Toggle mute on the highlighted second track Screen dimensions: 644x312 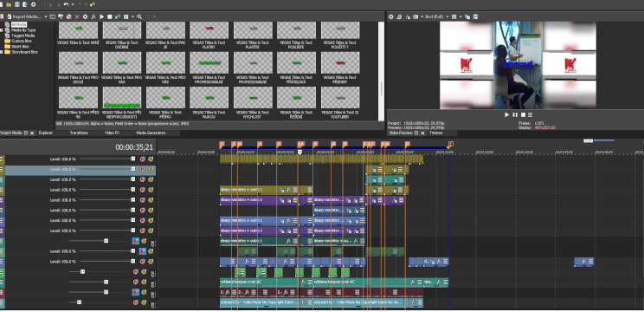point(143,169)
